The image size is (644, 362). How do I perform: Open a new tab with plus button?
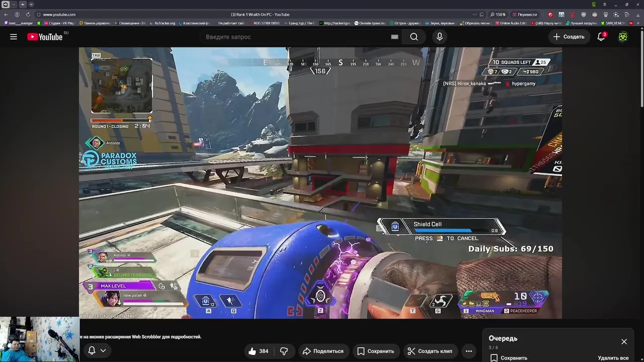(x=31, y=4)
